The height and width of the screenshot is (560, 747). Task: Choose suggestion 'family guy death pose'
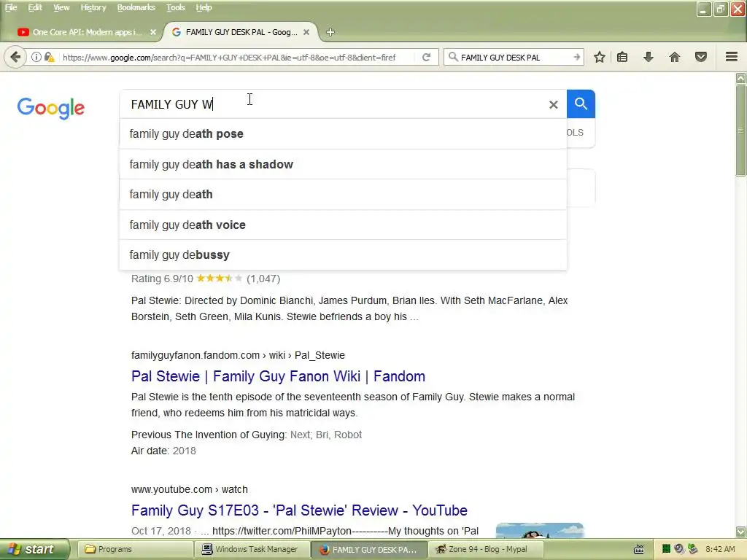[x=343, y=134]
